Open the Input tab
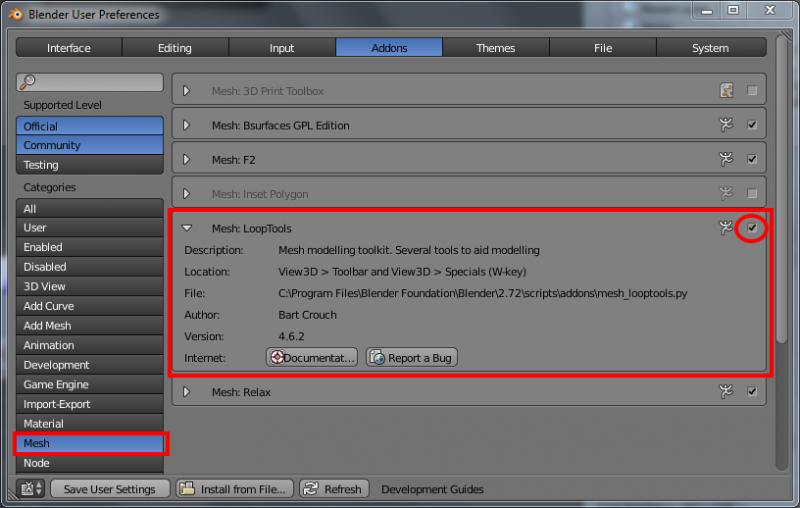 pos(282,47)
